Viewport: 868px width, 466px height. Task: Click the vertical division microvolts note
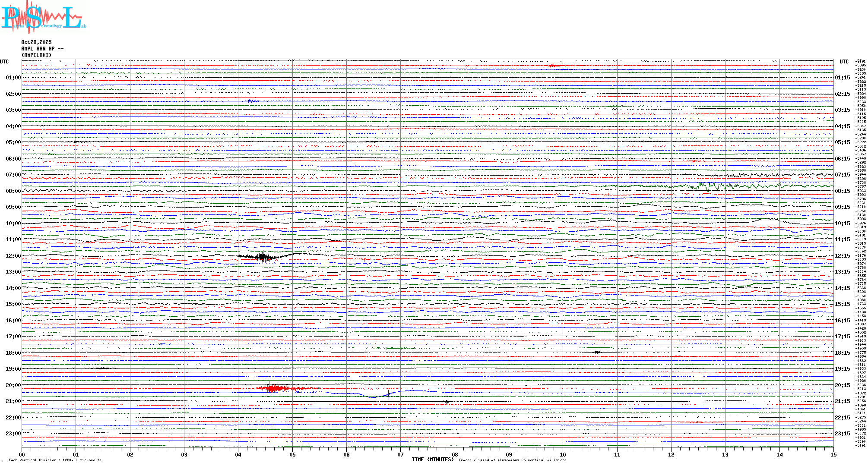point(55,460)
